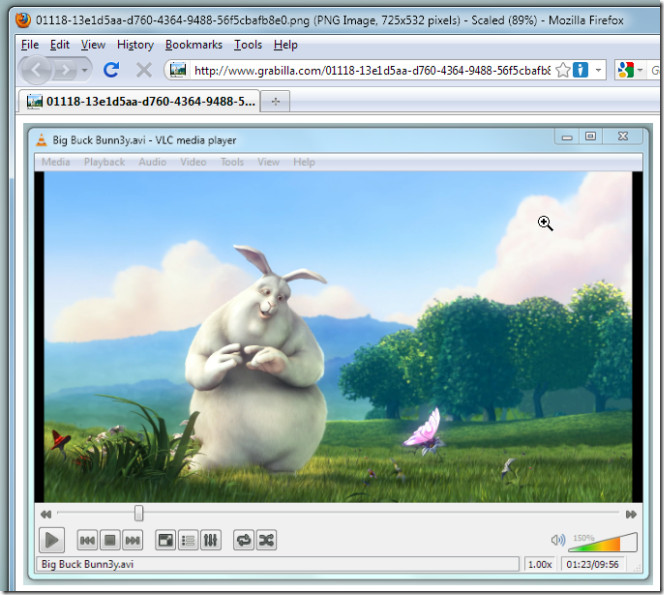
Task: Click the Playback menu in VLC
Action: pyautogui.click(x=104, y=162)
